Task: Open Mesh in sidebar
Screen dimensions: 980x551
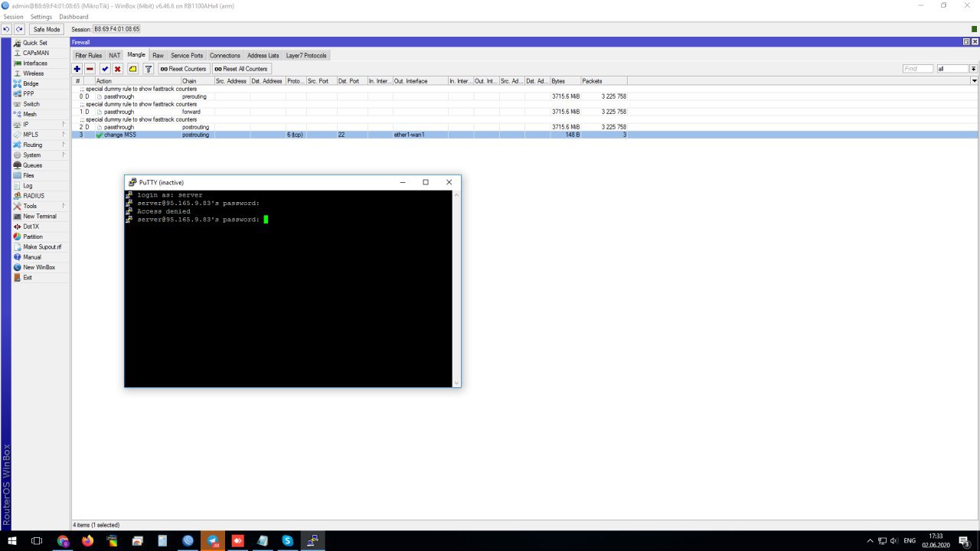Action: [x=30, y=114]
